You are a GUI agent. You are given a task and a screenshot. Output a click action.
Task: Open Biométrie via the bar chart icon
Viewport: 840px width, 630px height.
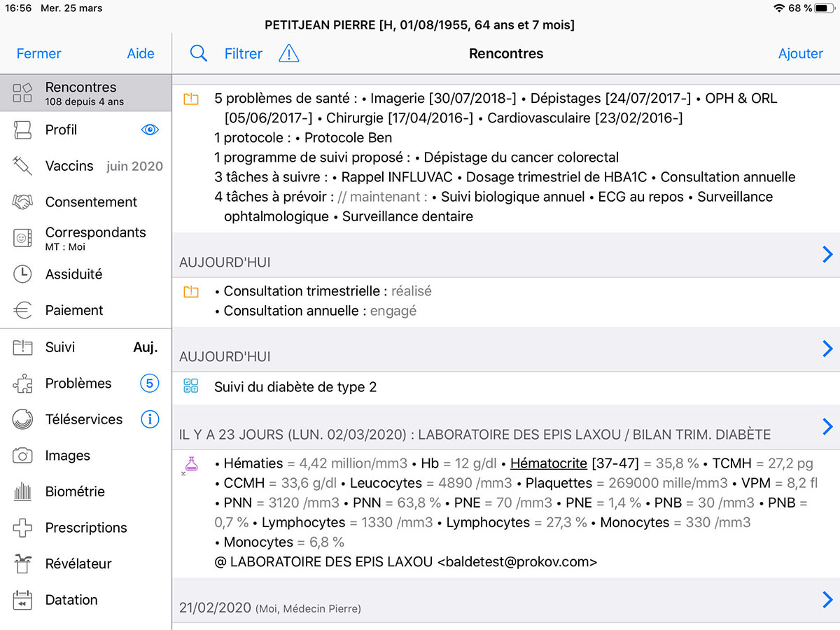tap(22, 492)
